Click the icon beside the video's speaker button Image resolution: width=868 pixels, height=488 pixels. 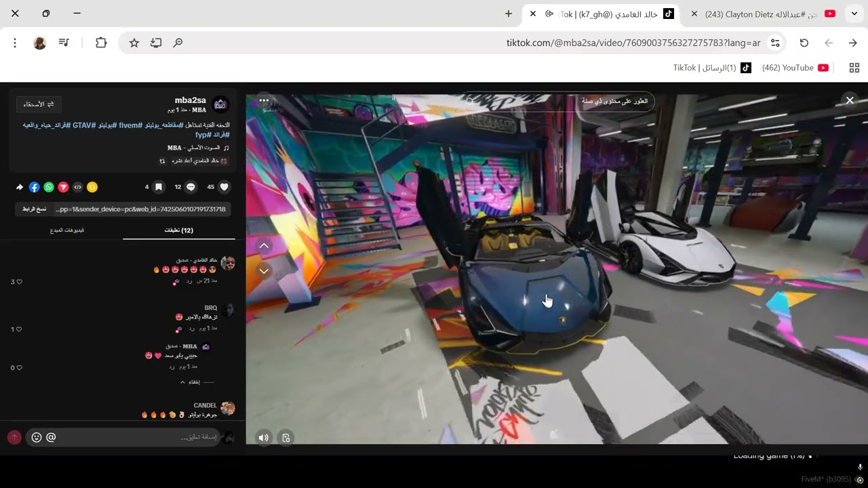pyautogui.click(x=286, y=438)
